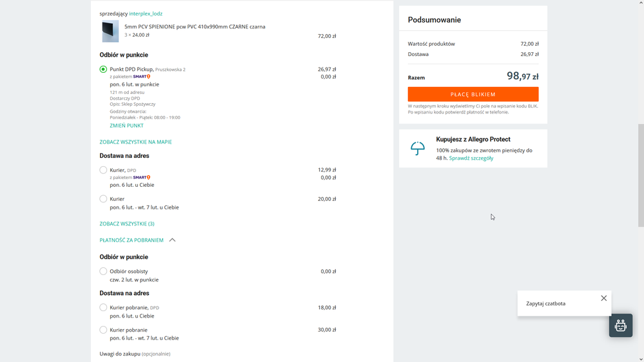Image resolution: width=644 pixels, height=362 pixels.
Task: Click the Allegro Protect umbrella icon
Action: [x=418, y=148]
